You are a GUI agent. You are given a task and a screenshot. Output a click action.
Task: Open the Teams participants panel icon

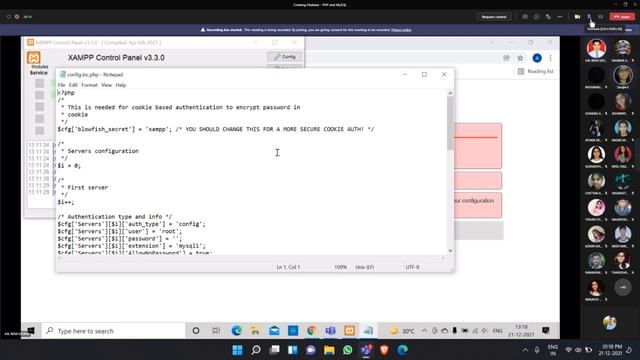point(525,17)
